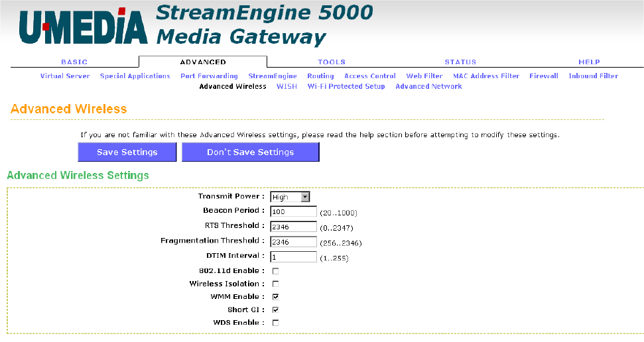
Task: Go to the HELP tab
Action: [x=589, y=62]
